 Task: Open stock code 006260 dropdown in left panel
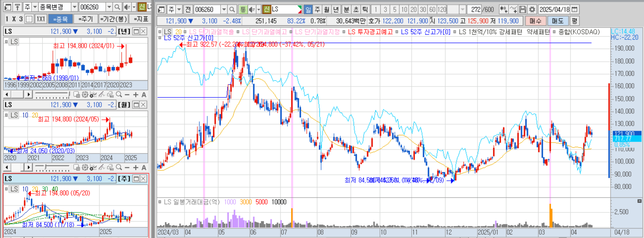point(109,7)
